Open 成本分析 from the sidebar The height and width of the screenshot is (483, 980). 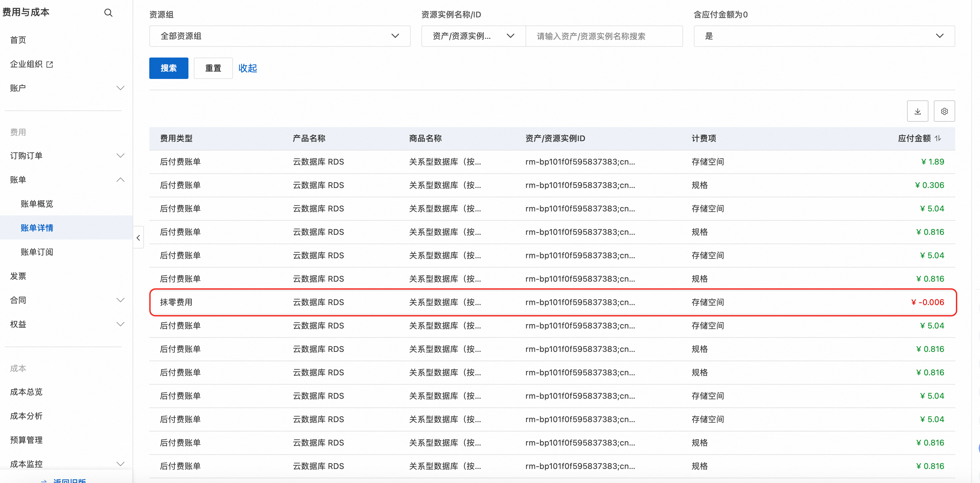26,416
